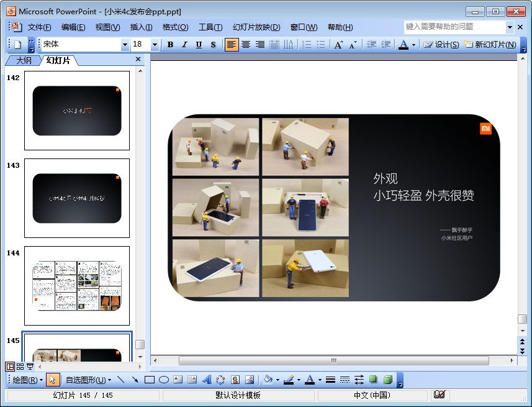Choose the Select Objects arrow tool
Viewport: 532px width, 407px height.
tap(52, 380)
